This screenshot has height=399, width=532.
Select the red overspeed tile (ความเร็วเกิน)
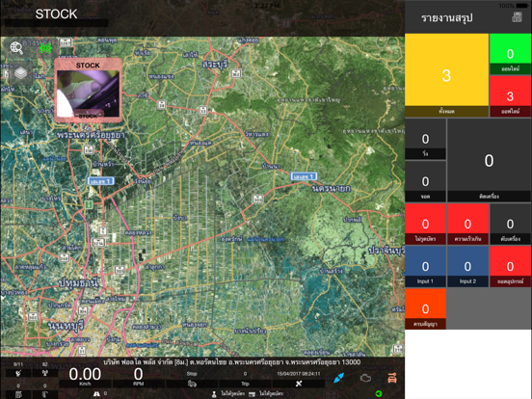(x=467, y=224)
